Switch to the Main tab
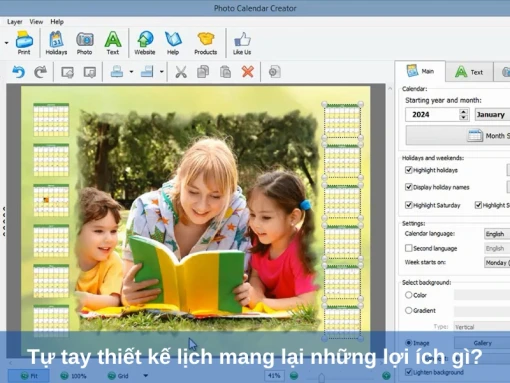Image resolution: width=510 pixels, height=383 pixels. (420, 71)
